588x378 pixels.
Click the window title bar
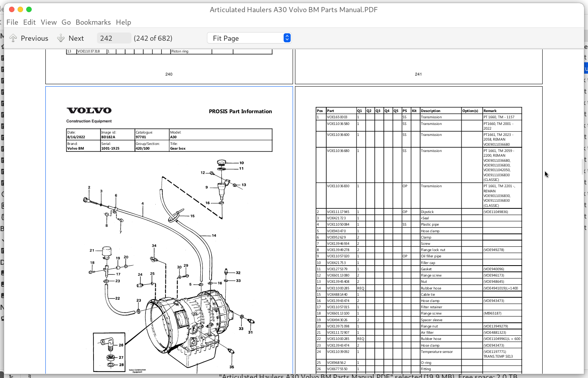tap(294, 9)
